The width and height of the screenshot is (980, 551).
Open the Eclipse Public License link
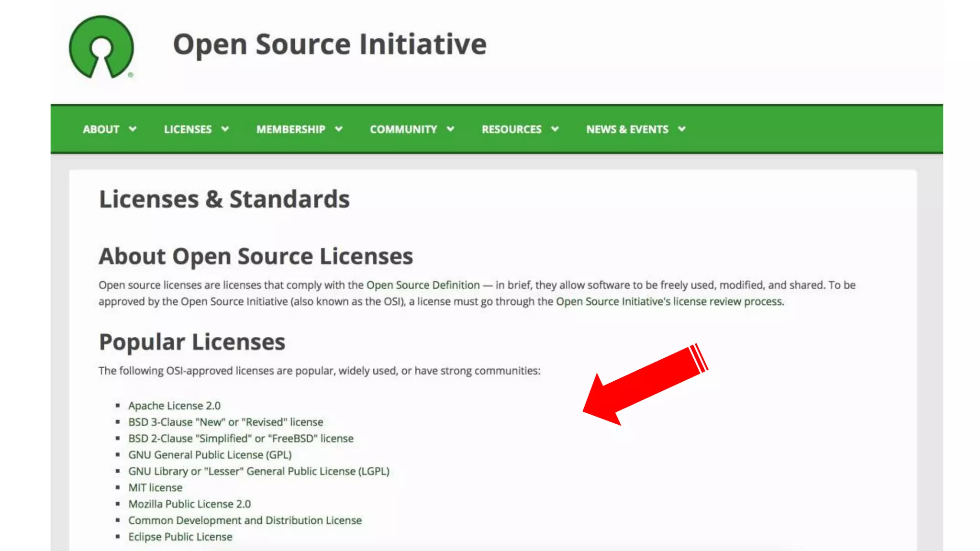click(x=180, y=537)
